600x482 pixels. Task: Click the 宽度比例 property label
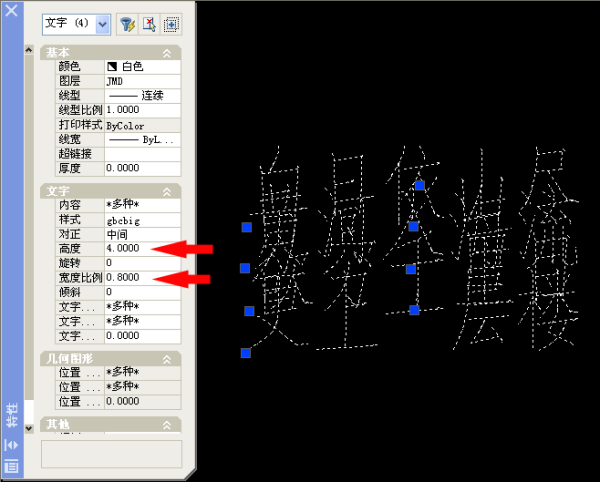point(80,278)
